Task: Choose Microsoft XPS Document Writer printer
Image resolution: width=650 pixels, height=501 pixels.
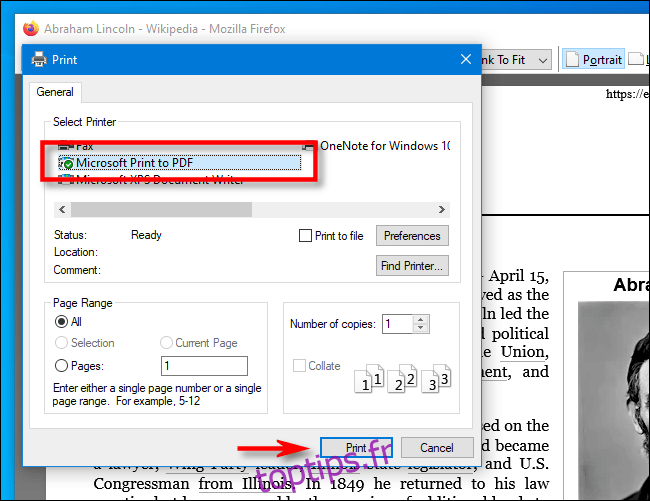Action: pos(150,179)
